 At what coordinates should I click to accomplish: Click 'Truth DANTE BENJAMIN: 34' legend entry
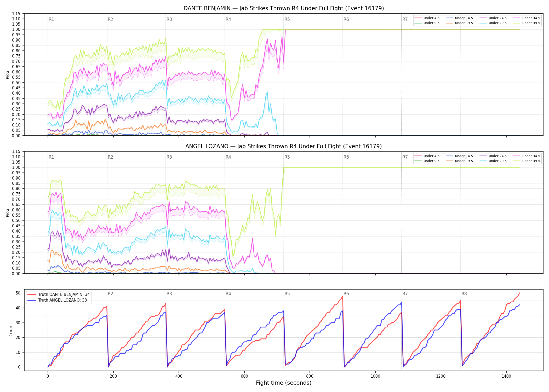(59, 295)
